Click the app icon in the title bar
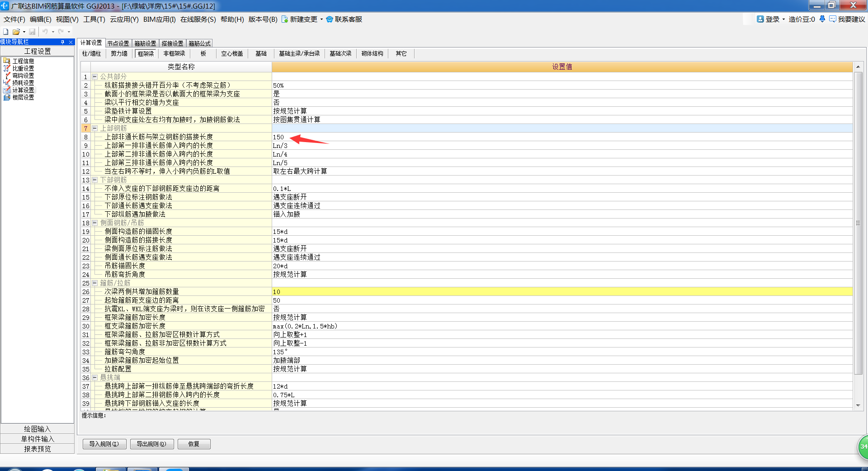868x471 pixels. 5,6
